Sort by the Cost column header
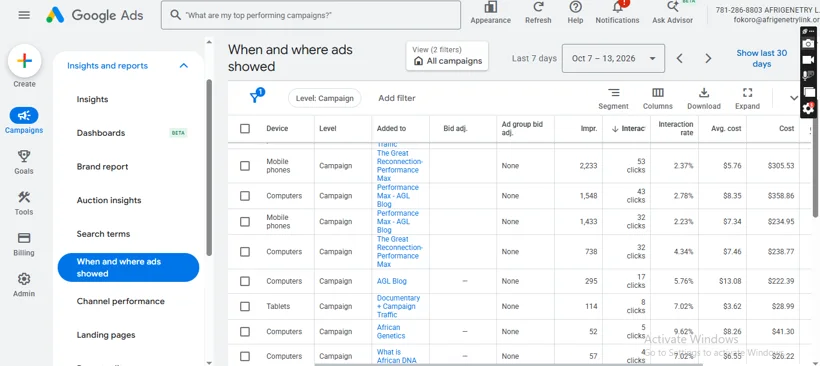 [x=787, y=128]
